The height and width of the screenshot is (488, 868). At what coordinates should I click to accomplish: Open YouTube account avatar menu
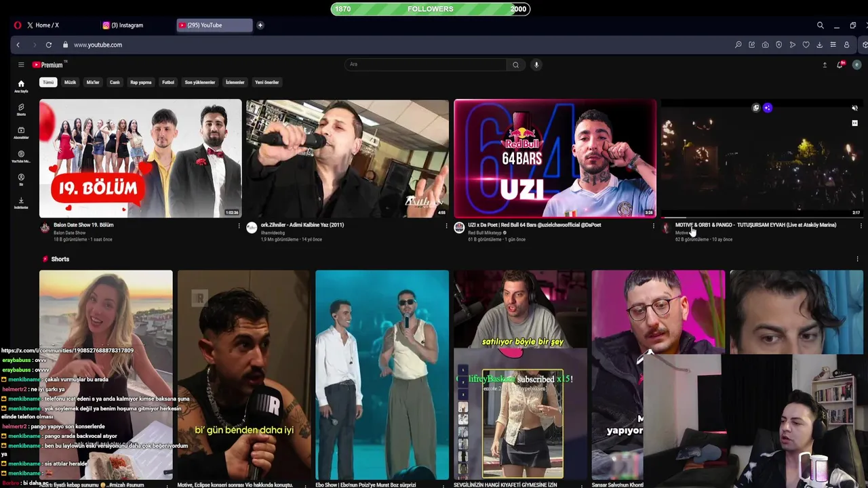[857, 65]
